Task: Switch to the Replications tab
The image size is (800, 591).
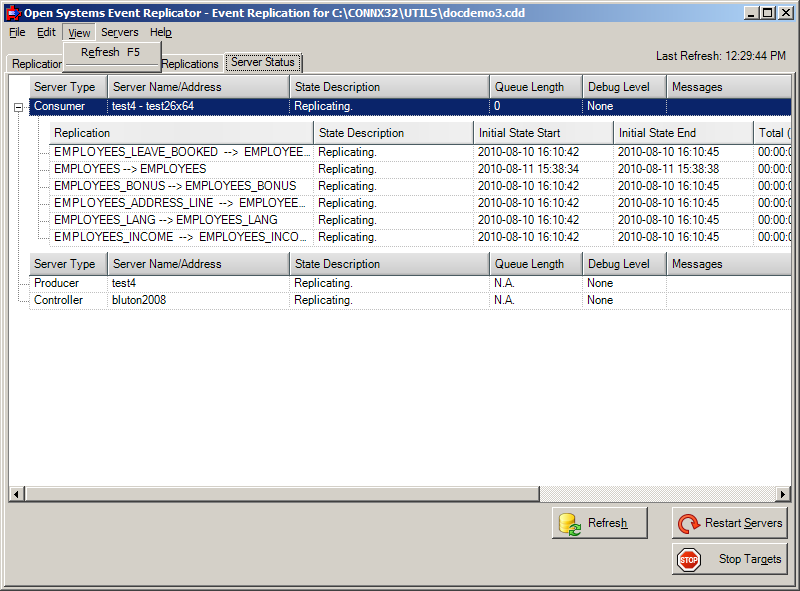Action: (x=190, y=62)
